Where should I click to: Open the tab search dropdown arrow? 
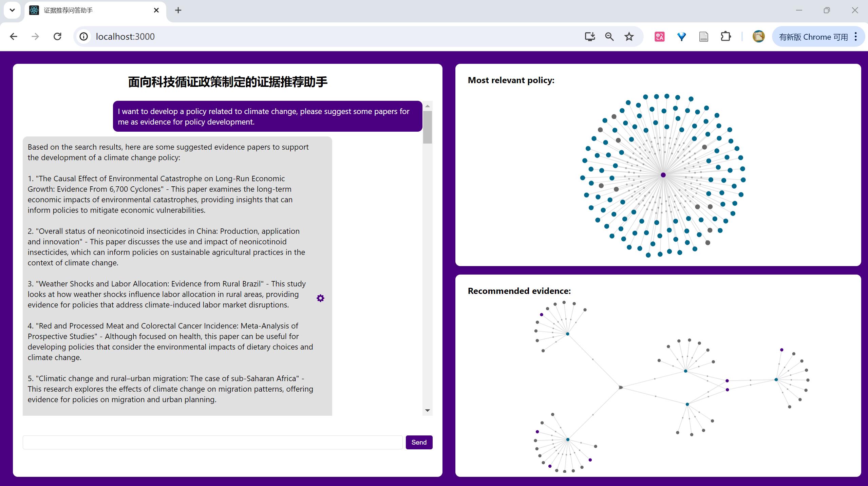click(12, 10)
